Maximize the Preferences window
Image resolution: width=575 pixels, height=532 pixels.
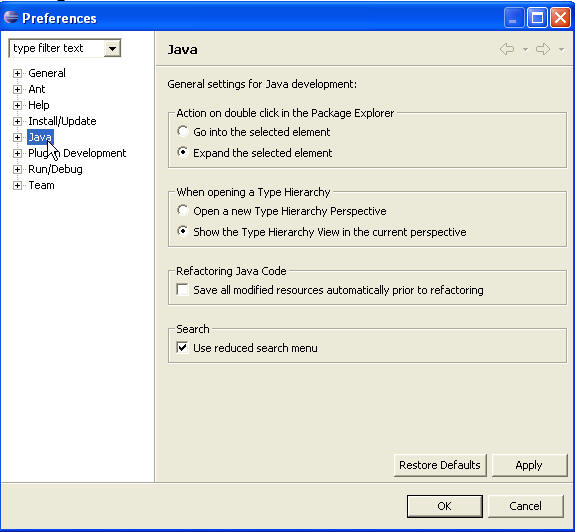[537, 17]
